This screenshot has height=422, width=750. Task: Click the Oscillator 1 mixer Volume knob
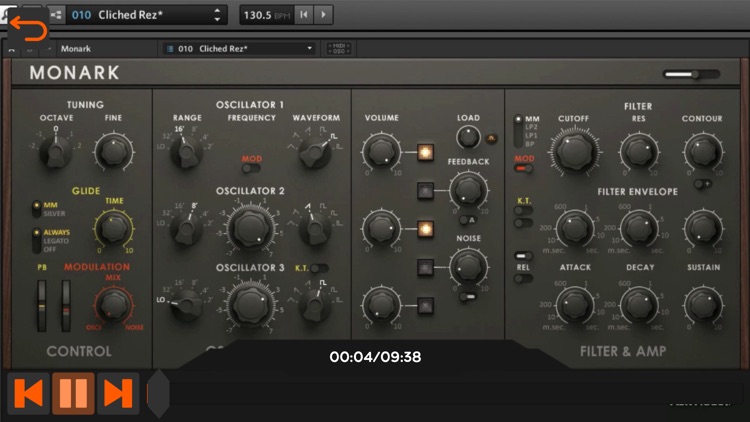coord(381,152)
